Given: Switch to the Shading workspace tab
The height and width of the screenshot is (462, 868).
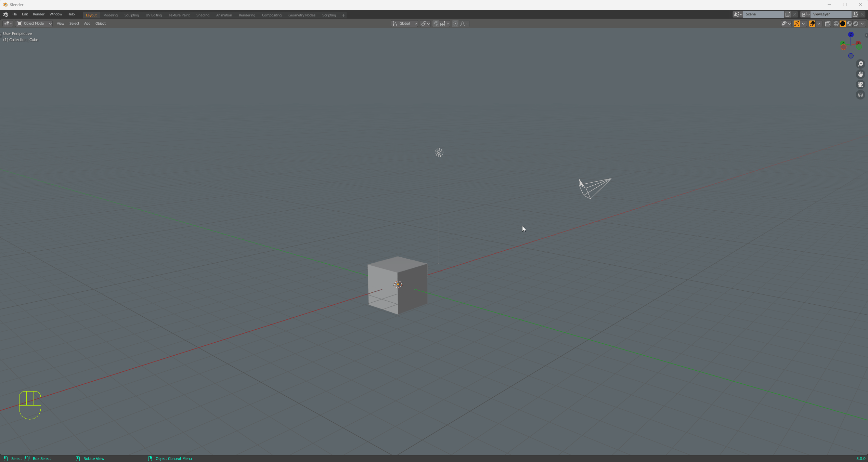Looking at the screenshot, I should (203, 15).
